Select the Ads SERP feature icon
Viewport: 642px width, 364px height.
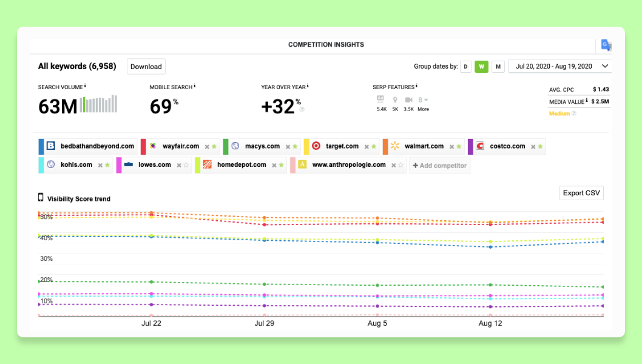click(x=380, y=99)
